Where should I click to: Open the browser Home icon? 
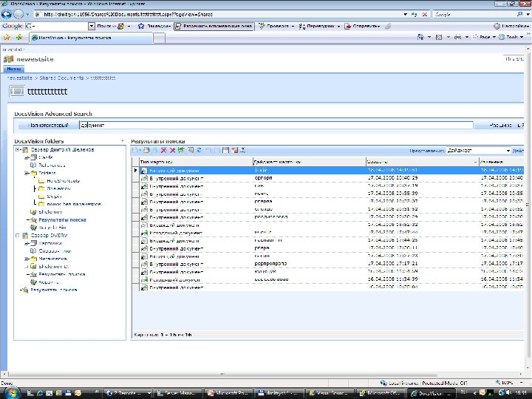click(420, 37)
